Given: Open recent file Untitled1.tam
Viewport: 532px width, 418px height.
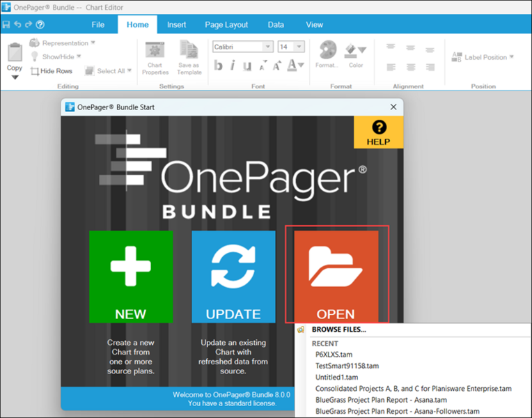Looking at the screenshot, I should (x=336, y=378).
